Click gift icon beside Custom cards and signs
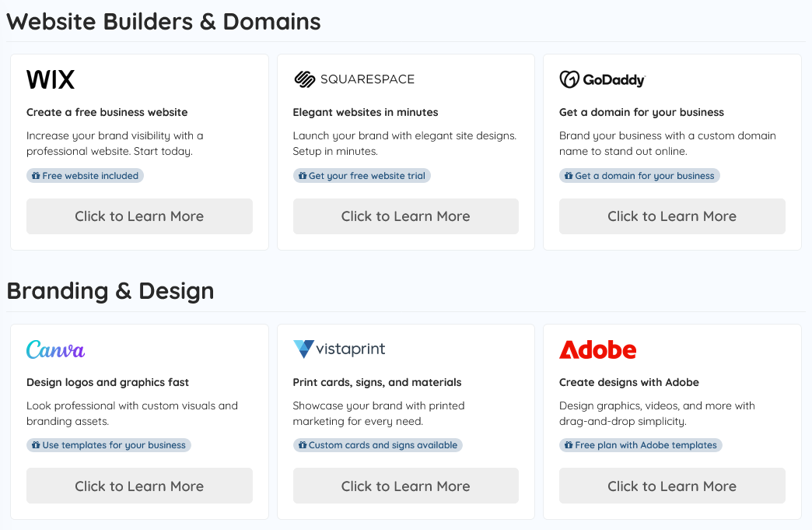Image resolution: width=812 pixels, height=530 pixels. [x=303, y=445]
